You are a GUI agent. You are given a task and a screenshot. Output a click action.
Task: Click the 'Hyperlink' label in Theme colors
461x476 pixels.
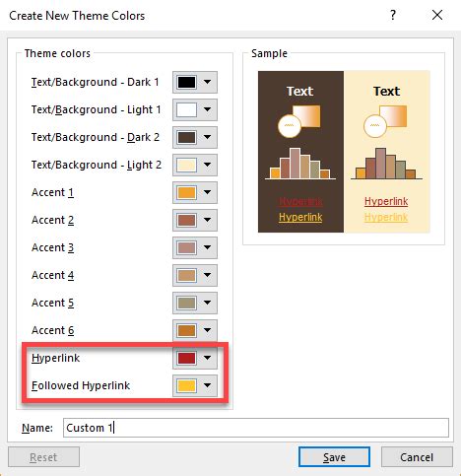[x=55, y=358]
